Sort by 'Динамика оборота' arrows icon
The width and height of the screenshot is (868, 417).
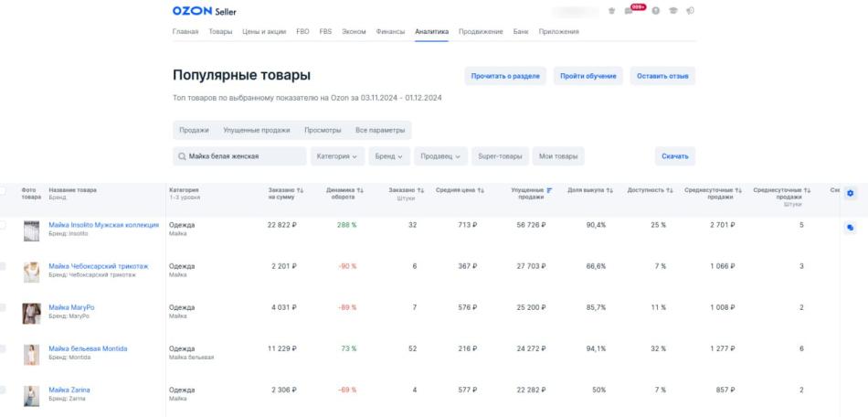[x=360, y=190]
